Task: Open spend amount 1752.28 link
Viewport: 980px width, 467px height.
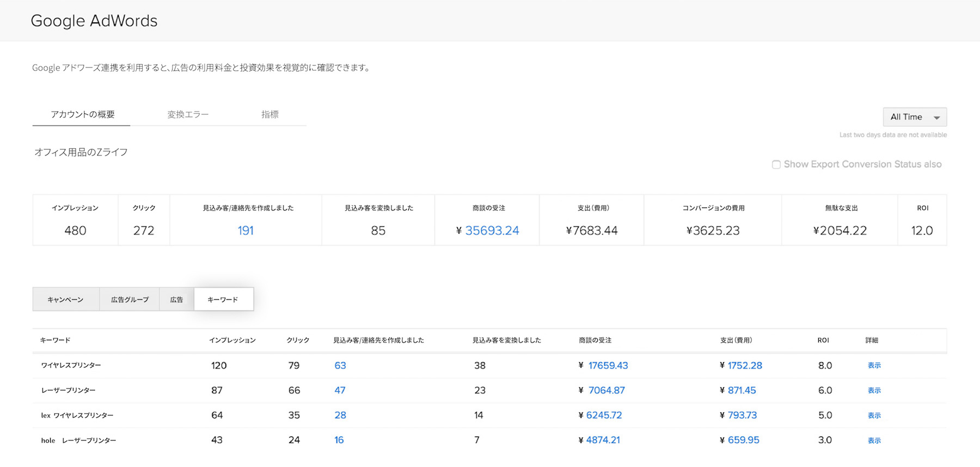Action: (x=745, y=366)
